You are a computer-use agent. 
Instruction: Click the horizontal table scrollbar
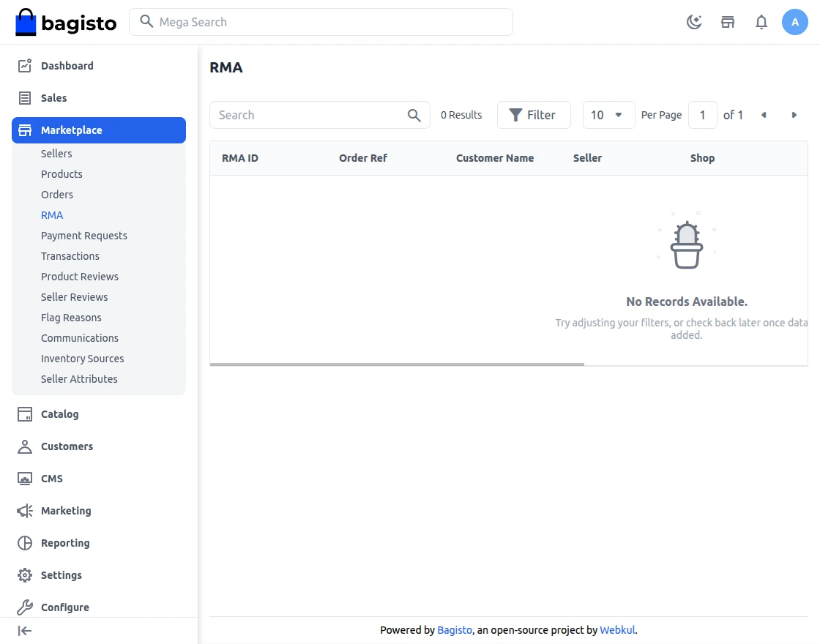click(397, 364)
